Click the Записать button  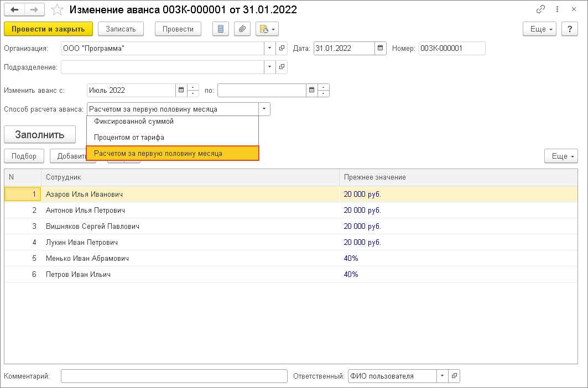121,29
